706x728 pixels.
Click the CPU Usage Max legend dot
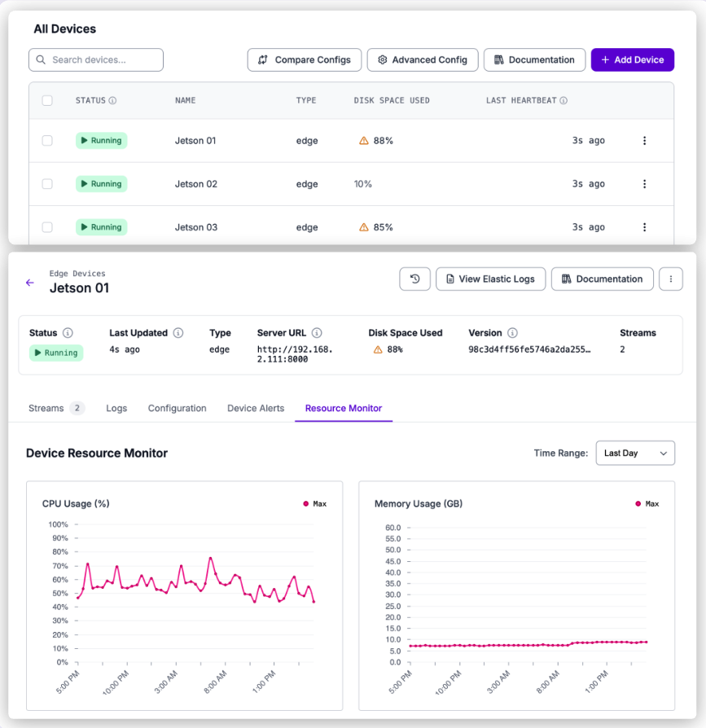(x=305, y=504)
